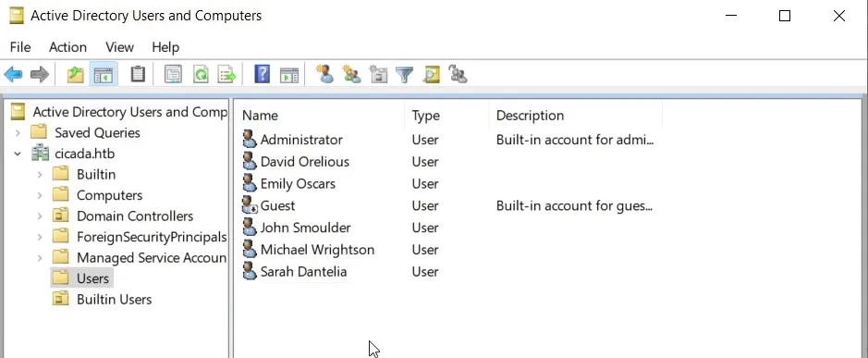This screenshot has width=868, height=358.
Task: Select the Emily Oscars user entry
Action: (x=298, y=183)
